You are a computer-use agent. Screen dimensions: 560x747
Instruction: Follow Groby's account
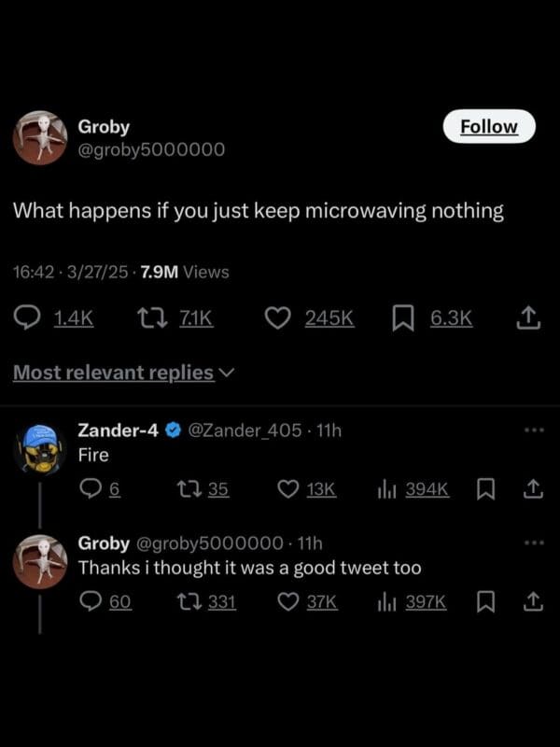coord(489,126)
